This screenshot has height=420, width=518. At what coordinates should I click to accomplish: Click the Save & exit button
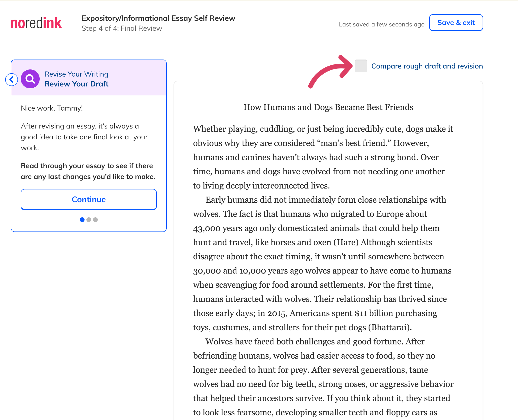click(456, 23)
